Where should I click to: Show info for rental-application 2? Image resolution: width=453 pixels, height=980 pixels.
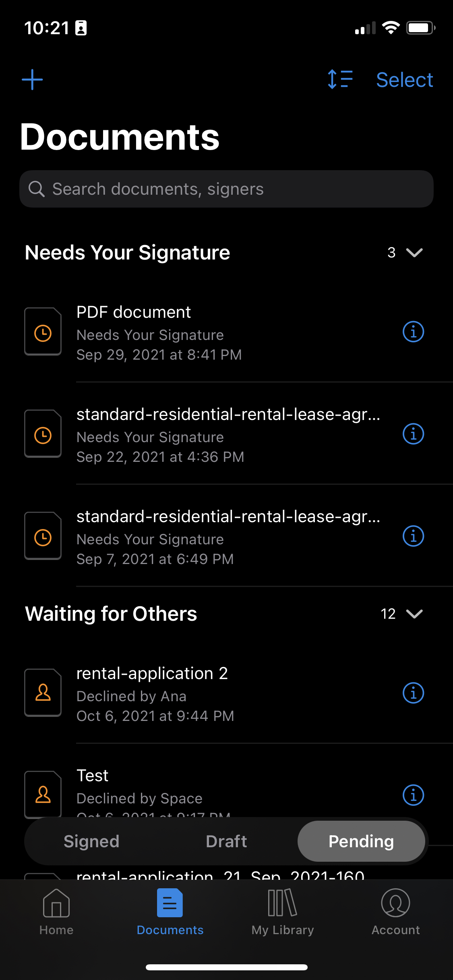click(x=413, y=693)
